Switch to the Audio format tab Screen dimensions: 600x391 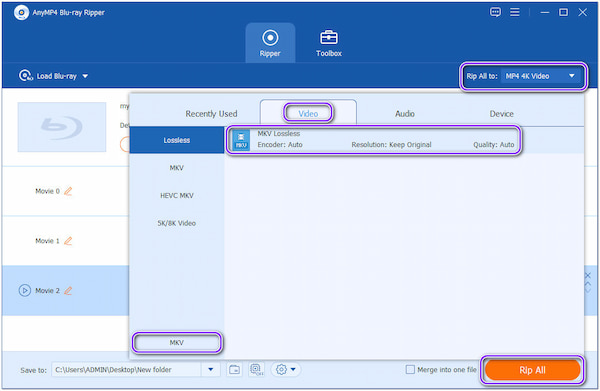[404, 114]
